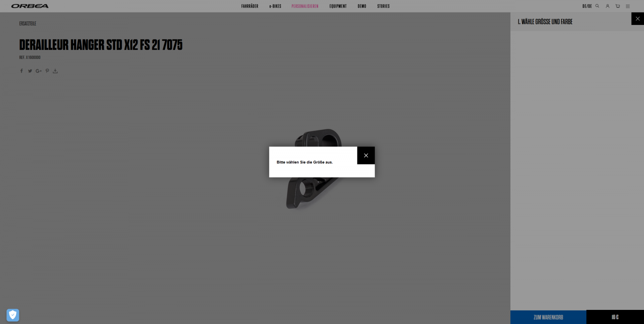Close the size and color side panel

coord(638,19)
